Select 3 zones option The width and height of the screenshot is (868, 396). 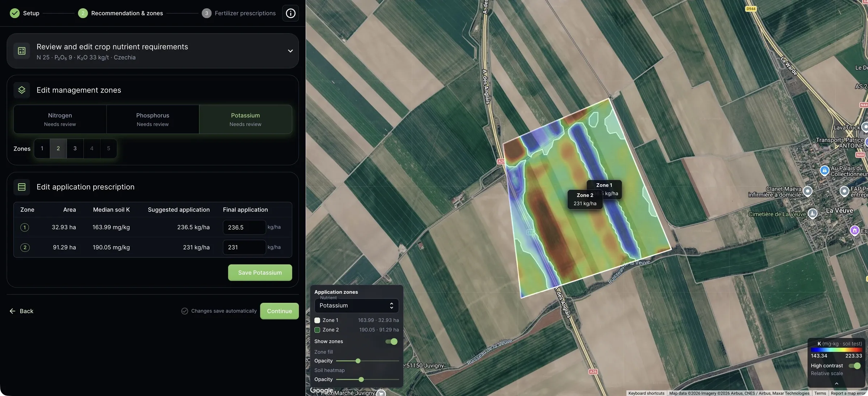(x=75, y=148)
